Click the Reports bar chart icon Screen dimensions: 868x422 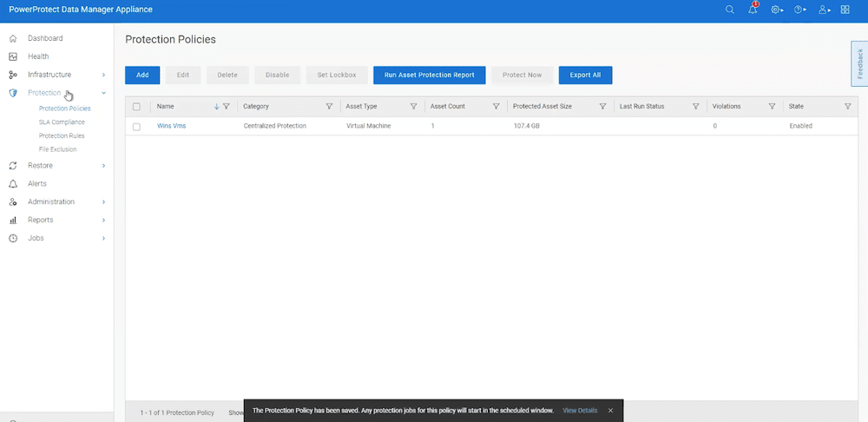click(13, 220)
